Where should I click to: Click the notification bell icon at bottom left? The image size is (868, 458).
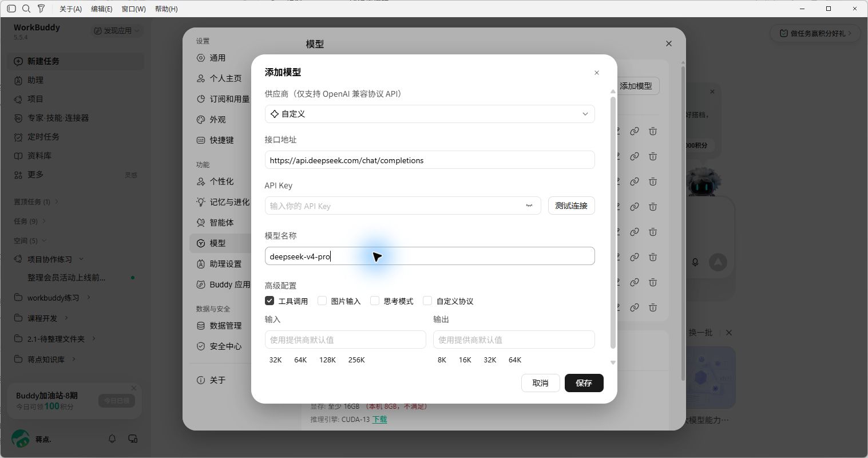click(112, 439)
